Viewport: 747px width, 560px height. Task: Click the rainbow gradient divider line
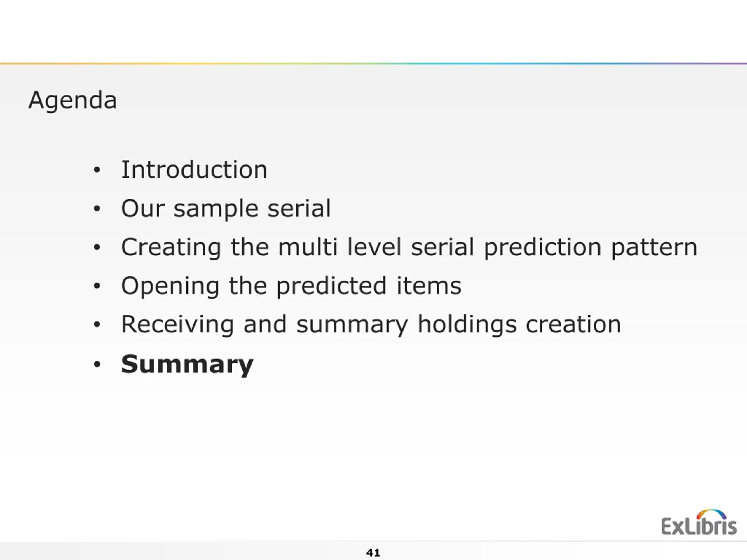pyautogui.click(x=373, y=63)
